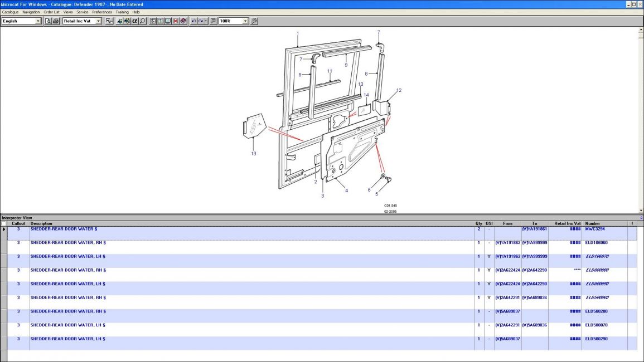The height and width of the screenshot is (362, 644).
Task: Sort by the From column header
Action: (507, 224)
